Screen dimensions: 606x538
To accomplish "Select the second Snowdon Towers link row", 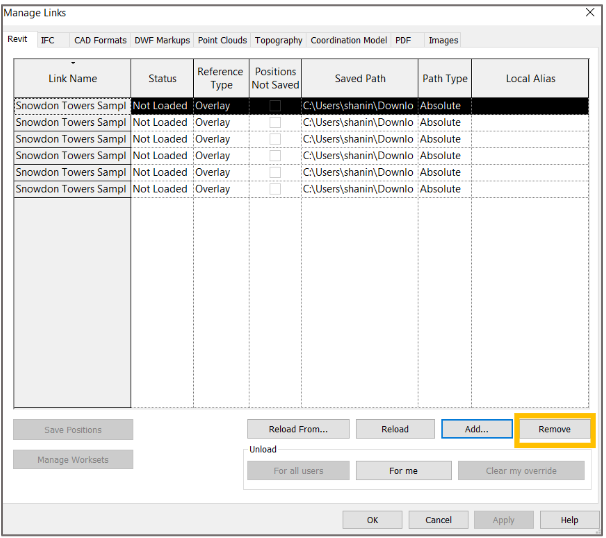I will click(x=71, y=123).
